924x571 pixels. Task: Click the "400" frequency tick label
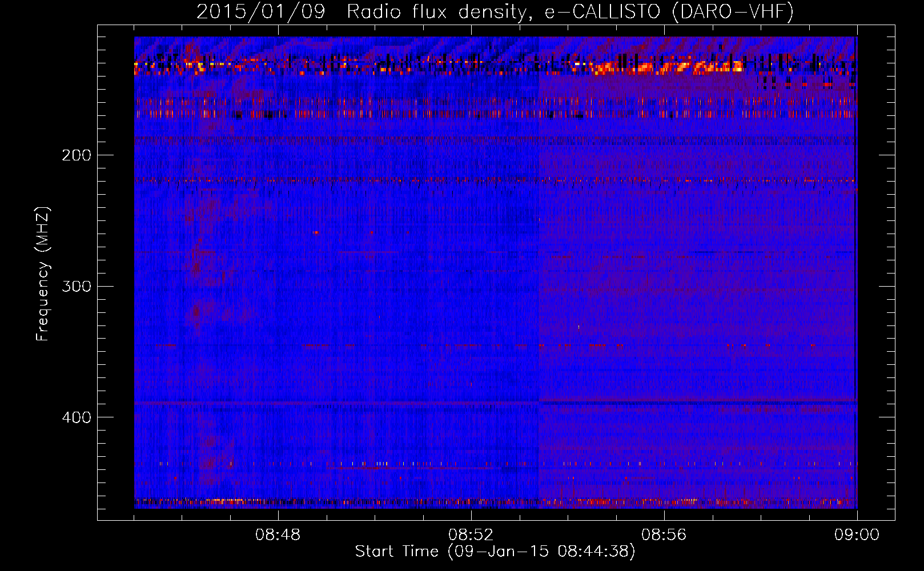77,417
